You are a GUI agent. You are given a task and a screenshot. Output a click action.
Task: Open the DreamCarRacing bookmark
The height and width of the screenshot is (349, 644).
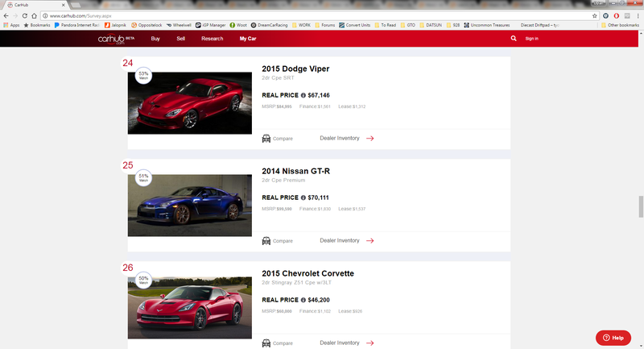(269, 25)
